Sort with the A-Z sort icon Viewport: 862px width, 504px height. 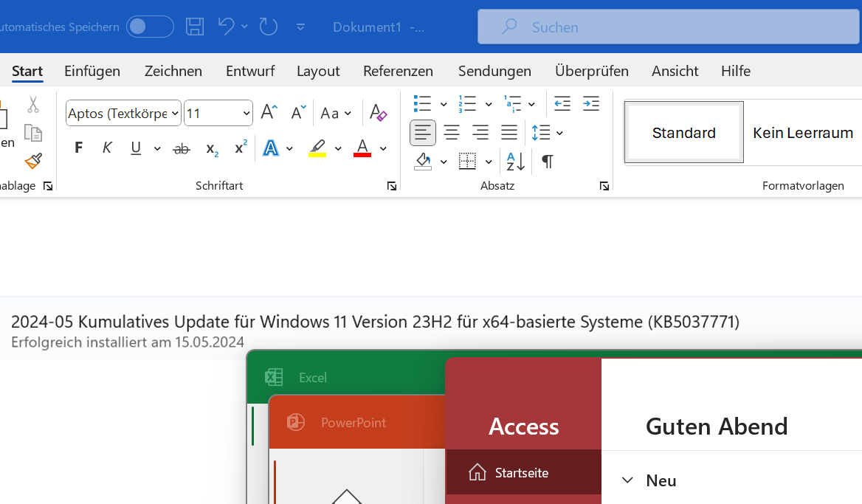point(516,162)
